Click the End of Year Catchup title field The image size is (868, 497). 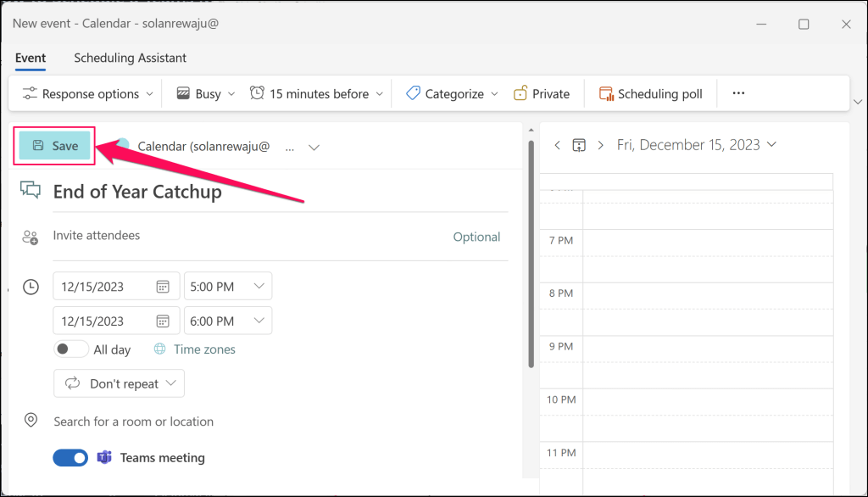(x=137, y=192)
